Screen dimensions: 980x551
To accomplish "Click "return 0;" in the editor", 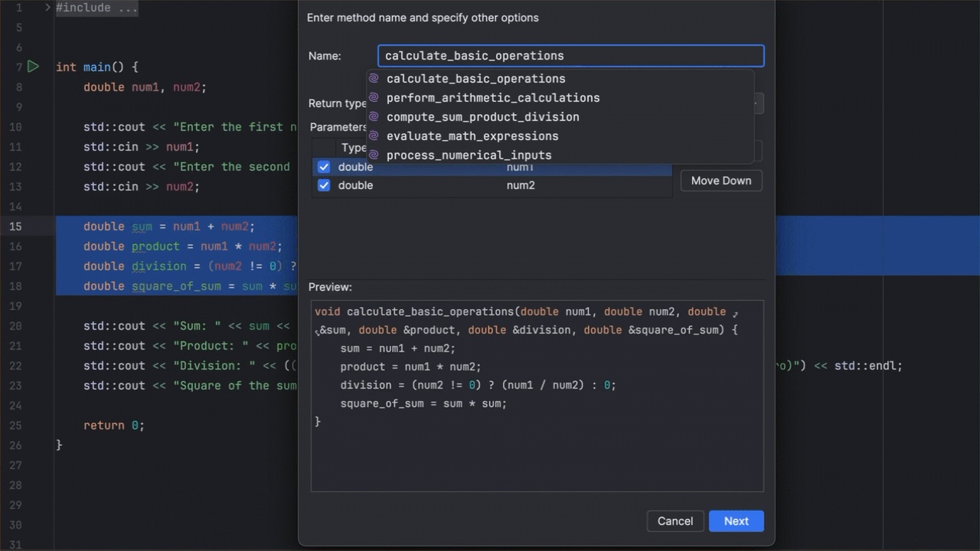I will point(113,425).
